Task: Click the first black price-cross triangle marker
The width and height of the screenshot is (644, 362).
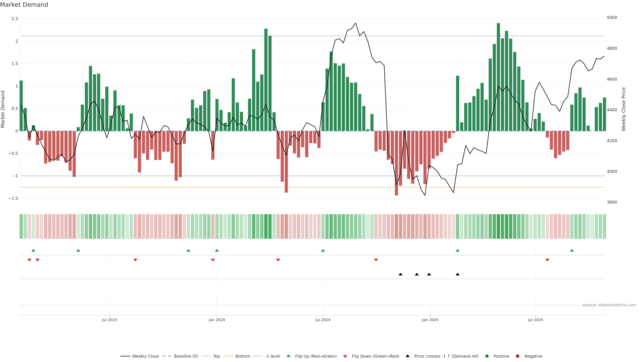Action: click(400, 274)
